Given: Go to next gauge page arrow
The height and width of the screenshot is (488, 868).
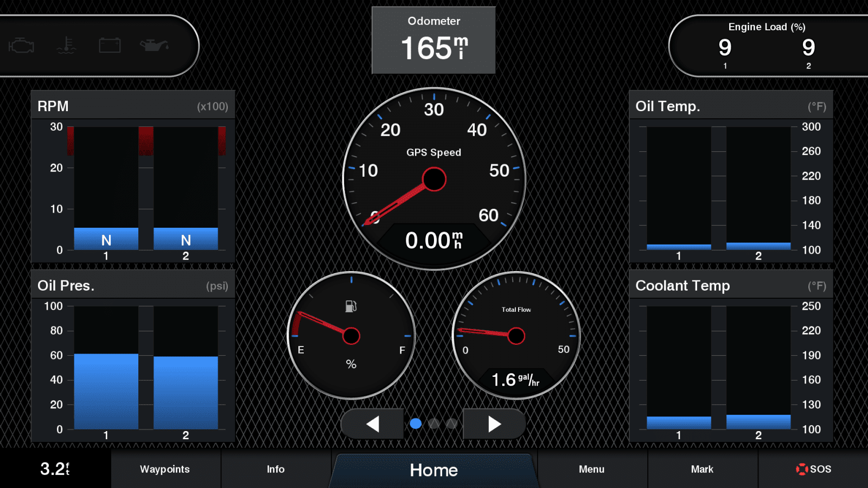Looking at the screenshot, I should 494,424.
